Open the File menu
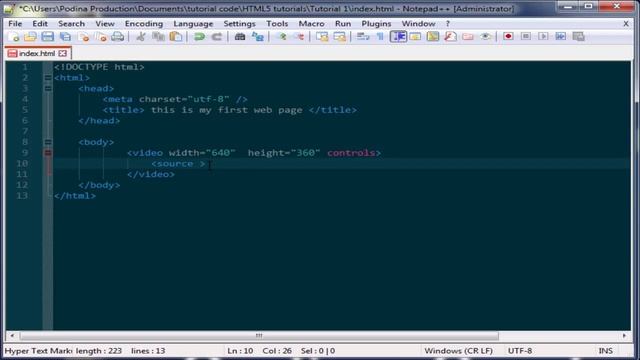Screen dimensions: 640x360 [15, 24]
